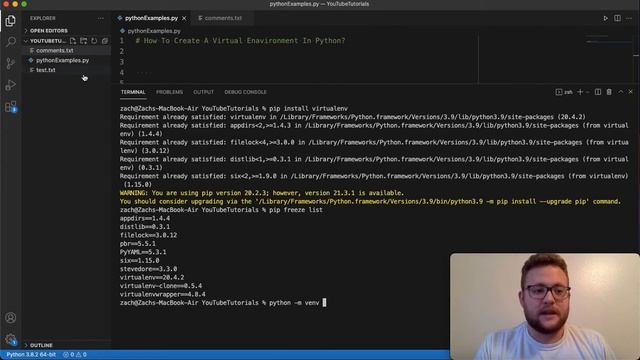640x360 pixels.
Task: Refresh the Explorer file tree
Action: (94, 41)
